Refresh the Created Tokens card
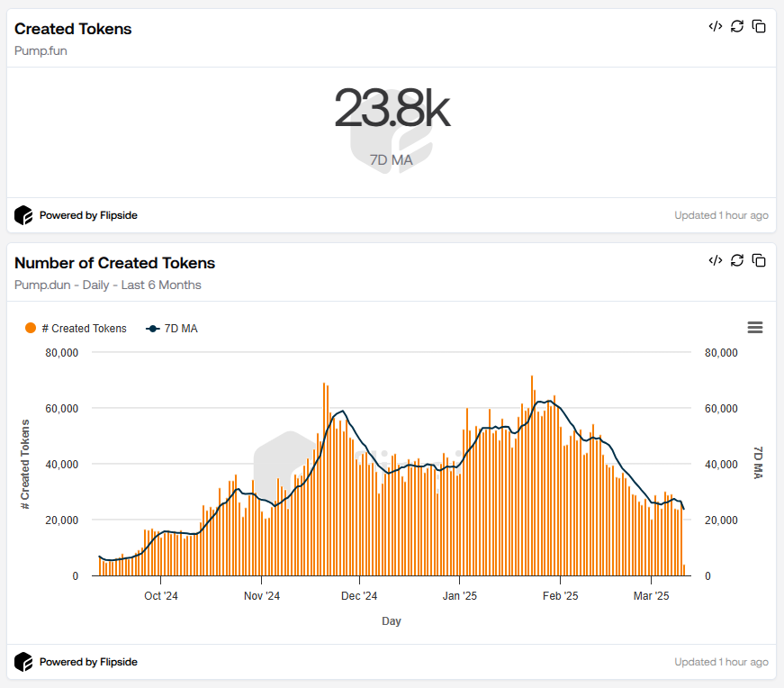Screen dimensions: 784x688 737,26
